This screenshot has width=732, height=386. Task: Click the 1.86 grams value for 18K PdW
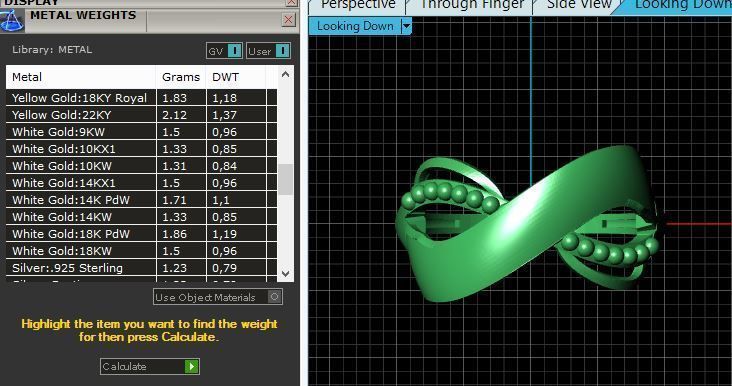pyautogui.click(x=174, y=234)
